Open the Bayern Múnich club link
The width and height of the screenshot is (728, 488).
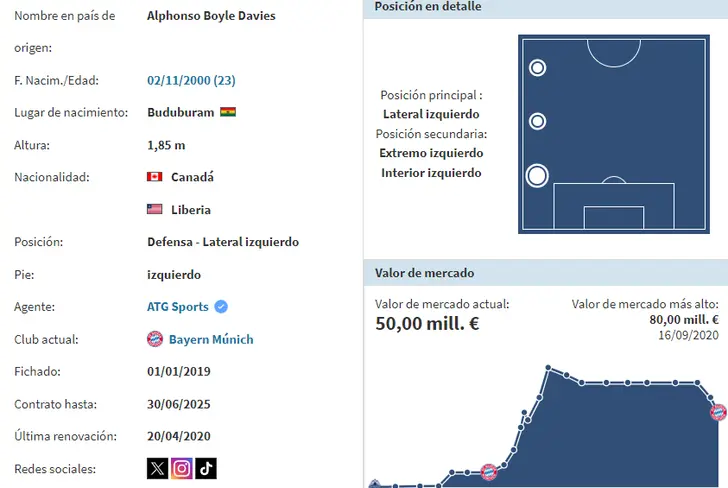(x=211, y=339)
